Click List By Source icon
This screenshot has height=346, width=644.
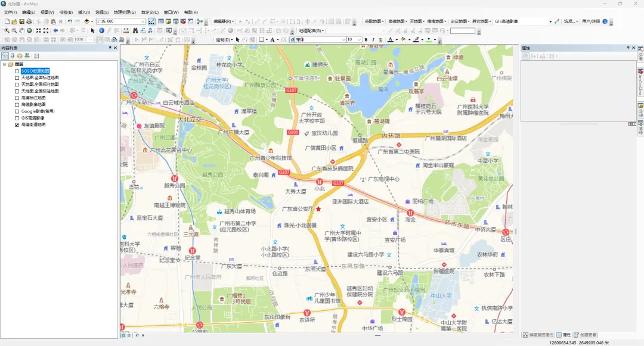point(13,56)
